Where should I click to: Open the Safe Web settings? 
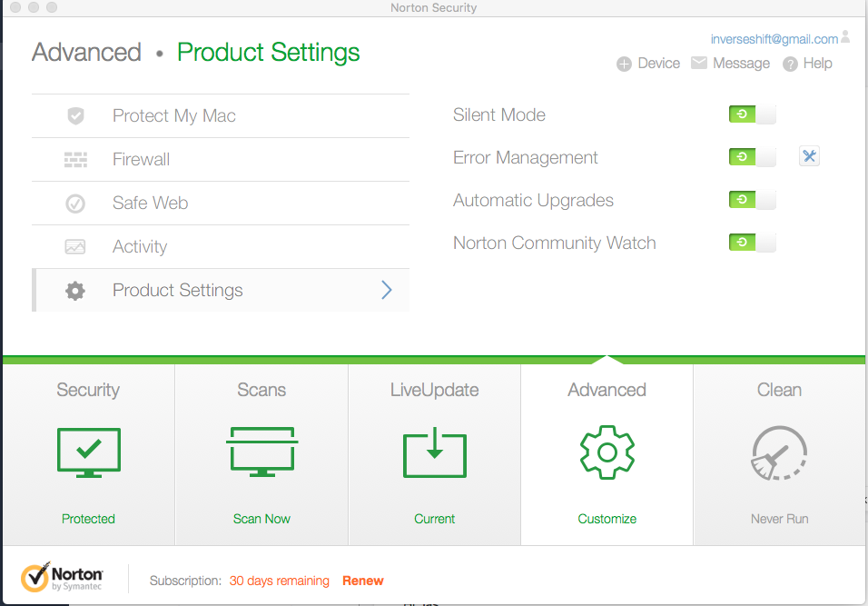click(x=150, y=204)
